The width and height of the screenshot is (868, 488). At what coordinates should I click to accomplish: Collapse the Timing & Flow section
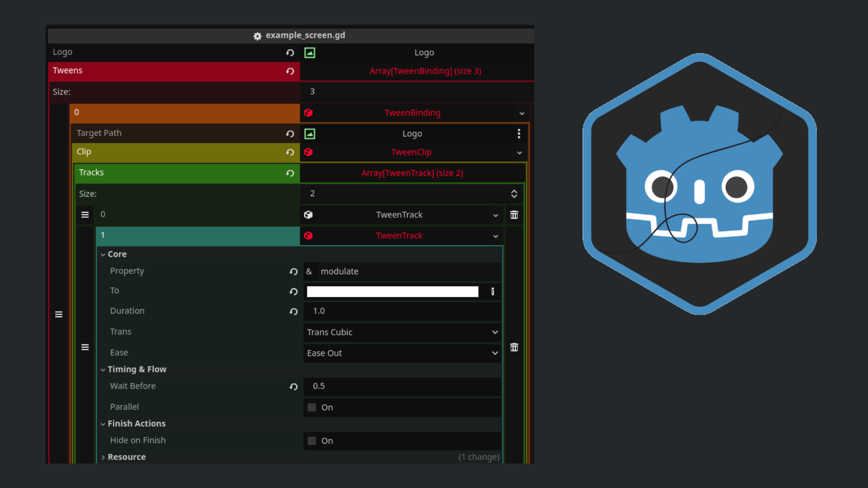(x=103, y=370)
